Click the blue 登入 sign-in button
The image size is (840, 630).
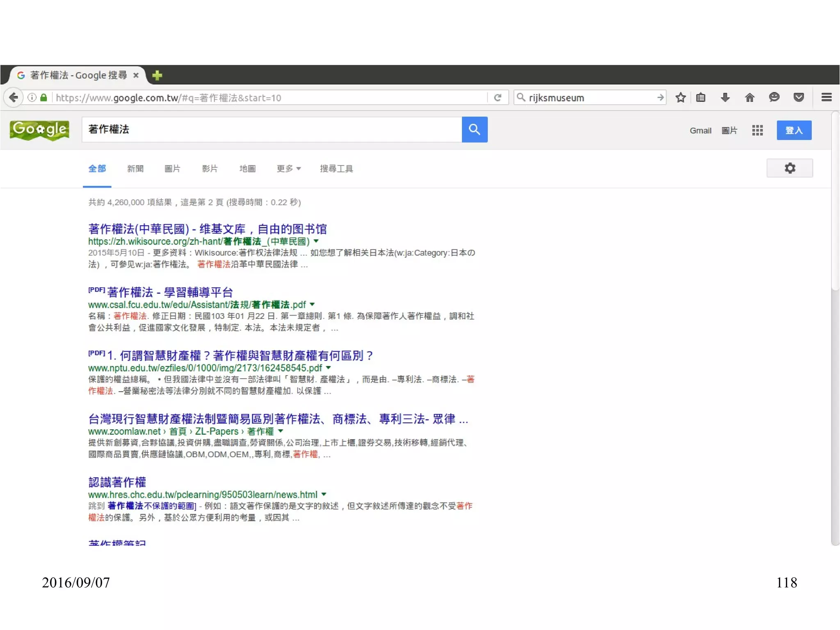[x=794, y=131]
